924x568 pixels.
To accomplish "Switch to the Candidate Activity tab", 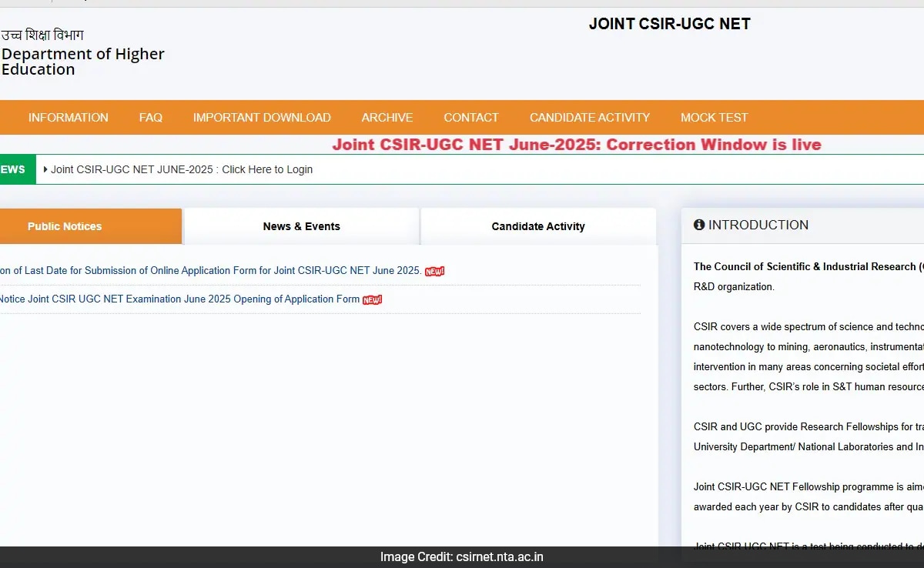I will 538,226.
